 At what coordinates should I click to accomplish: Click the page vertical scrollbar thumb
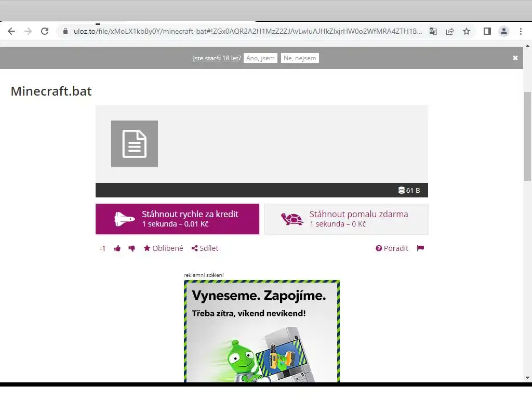click(x=528, y=137)
